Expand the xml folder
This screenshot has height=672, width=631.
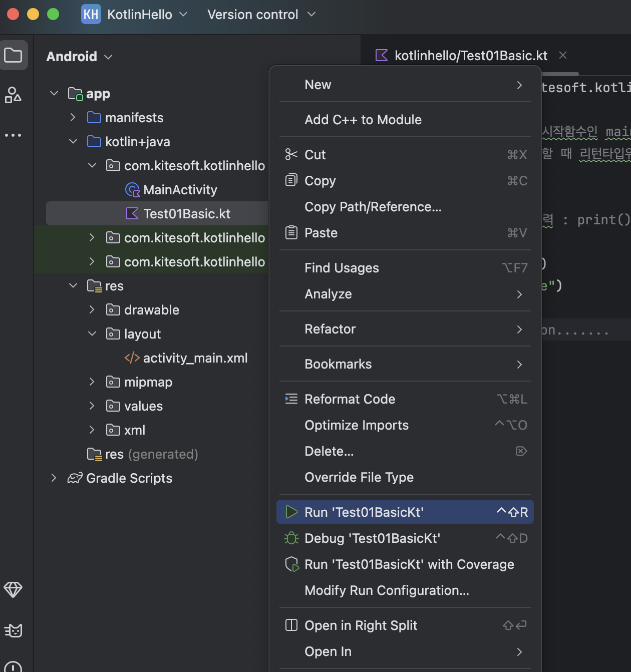tap(92, 430)
